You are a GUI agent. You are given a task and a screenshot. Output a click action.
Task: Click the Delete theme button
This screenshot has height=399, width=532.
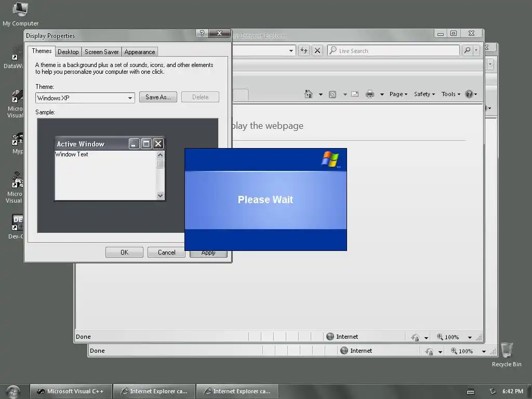point(200,97)
